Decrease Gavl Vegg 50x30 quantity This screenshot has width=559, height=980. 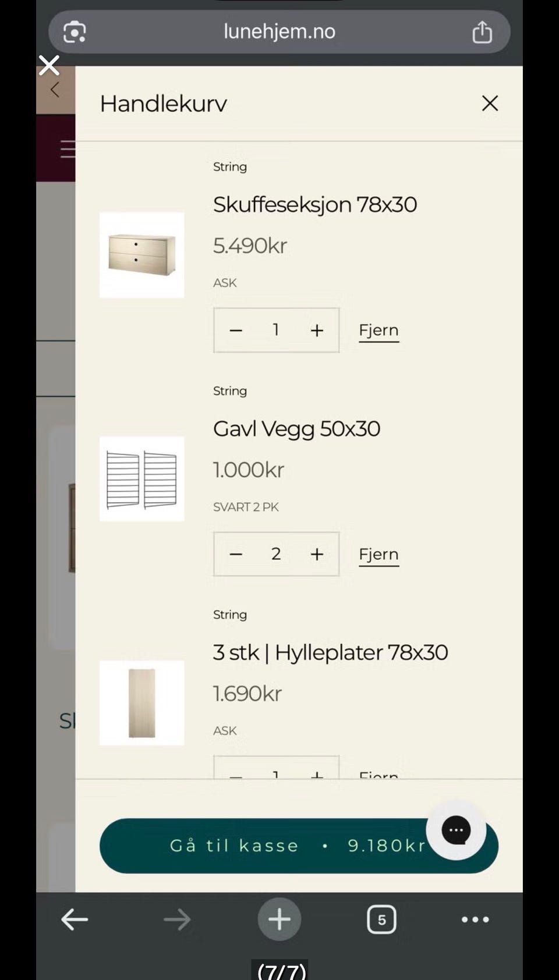coord(236,554)
